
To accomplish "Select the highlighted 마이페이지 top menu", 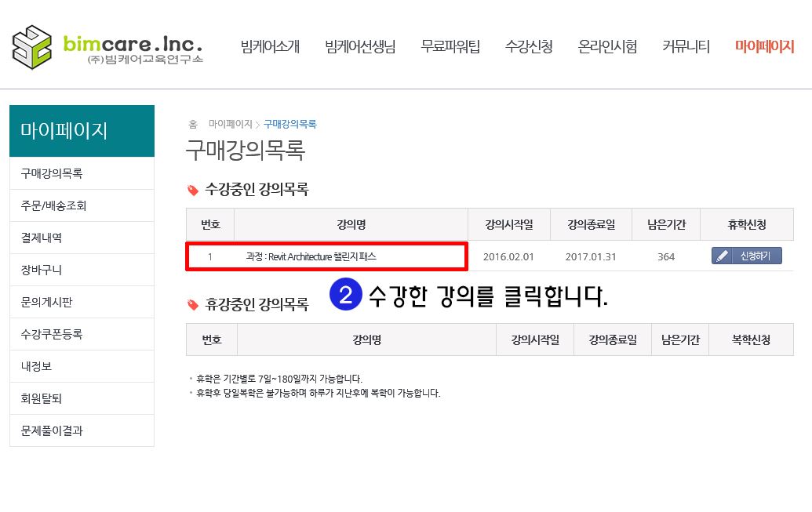I will click(764, 46).
